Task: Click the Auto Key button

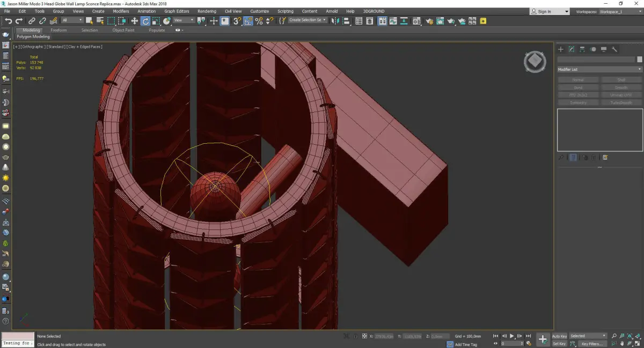Action: point(559,336)
